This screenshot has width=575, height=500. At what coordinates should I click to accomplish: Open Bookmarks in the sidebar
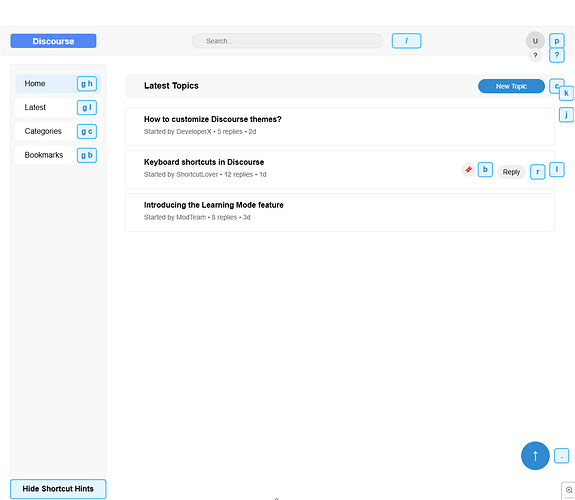58,155
